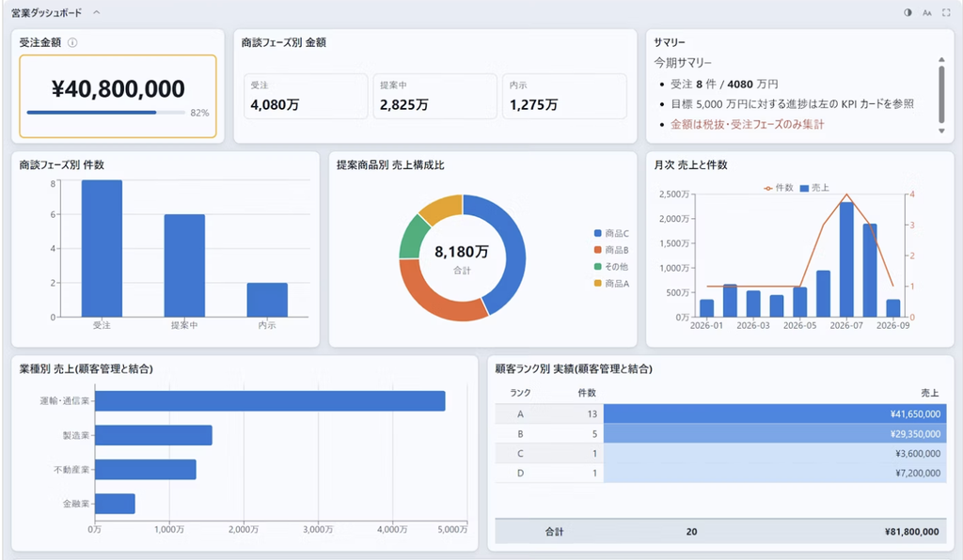This screenshot has height=560, width=963.
Task: Click the info icon beside 受注金額
Action: tap(72, 42)
